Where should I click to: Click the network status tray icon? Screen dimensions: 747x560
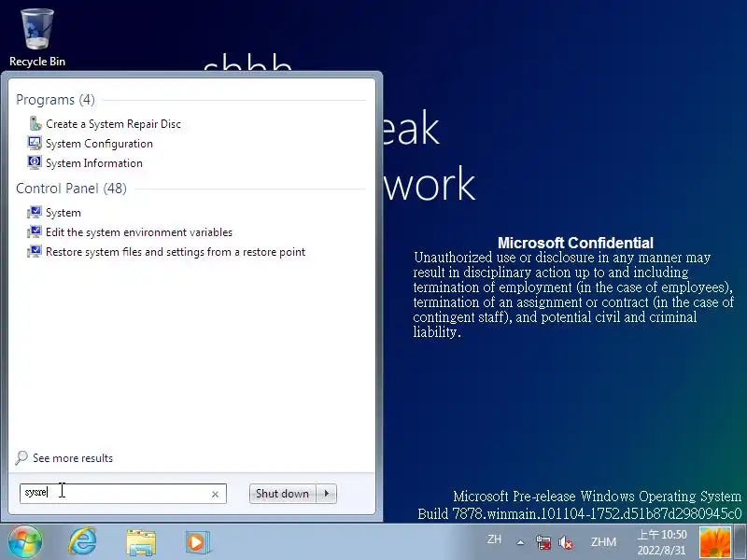point(543,542)
